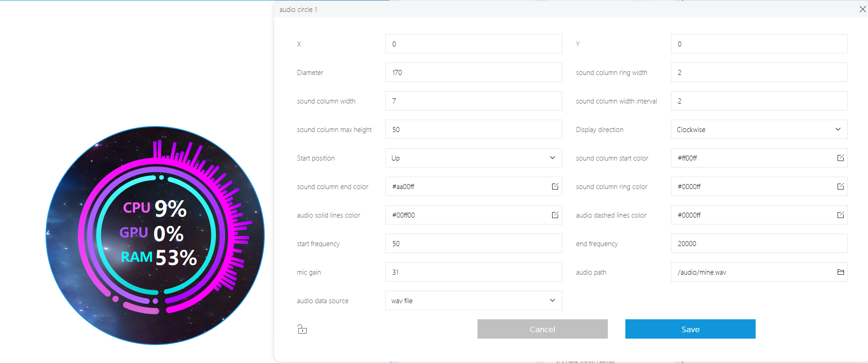Edit the end frequency field
Screen dimensions: 868x363
[759, 243]
